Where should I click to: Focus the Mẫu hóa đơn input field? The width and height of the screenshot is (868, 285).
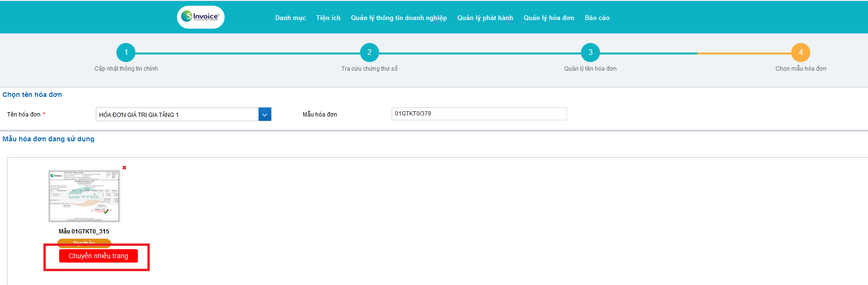479,114
